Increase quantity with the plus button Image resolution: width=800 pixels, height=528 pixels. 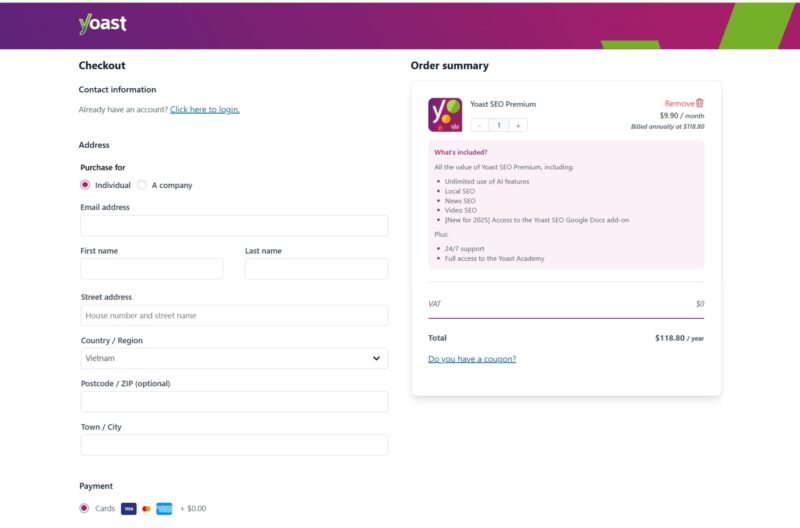517,125
